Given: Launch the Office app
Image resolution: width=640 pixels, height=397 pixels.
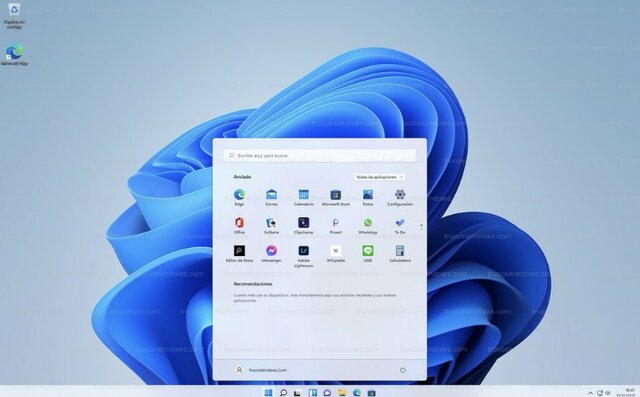Looking at the screenshot, I should pos(239,226).
